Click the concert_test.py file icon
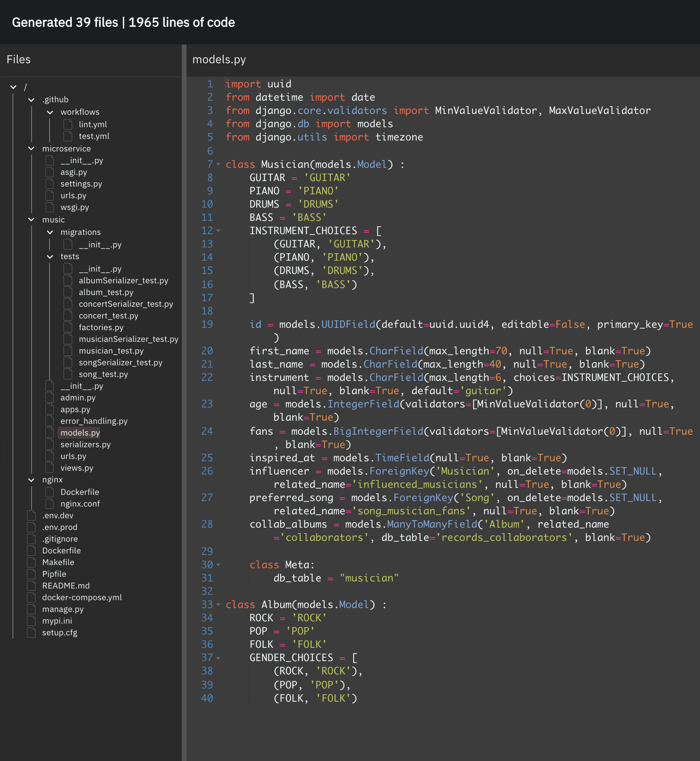700x761 pixels. pos(68,316)
